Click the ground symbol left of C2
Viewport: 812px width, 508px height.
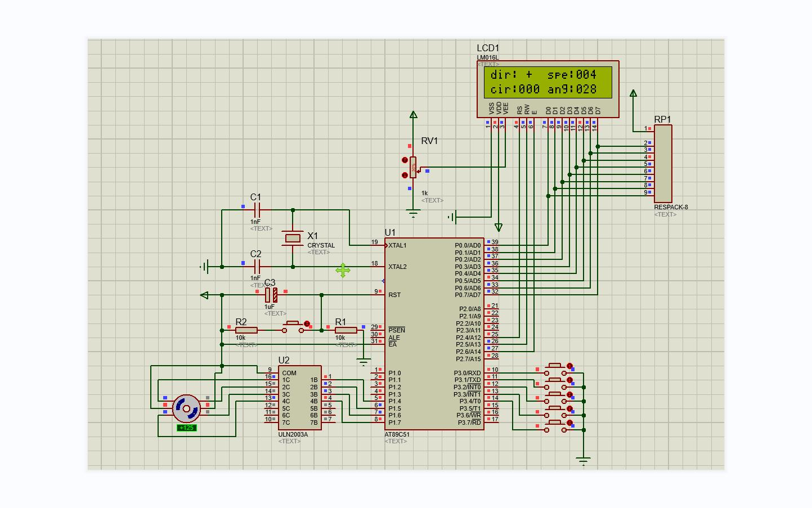tap(205, 267)
